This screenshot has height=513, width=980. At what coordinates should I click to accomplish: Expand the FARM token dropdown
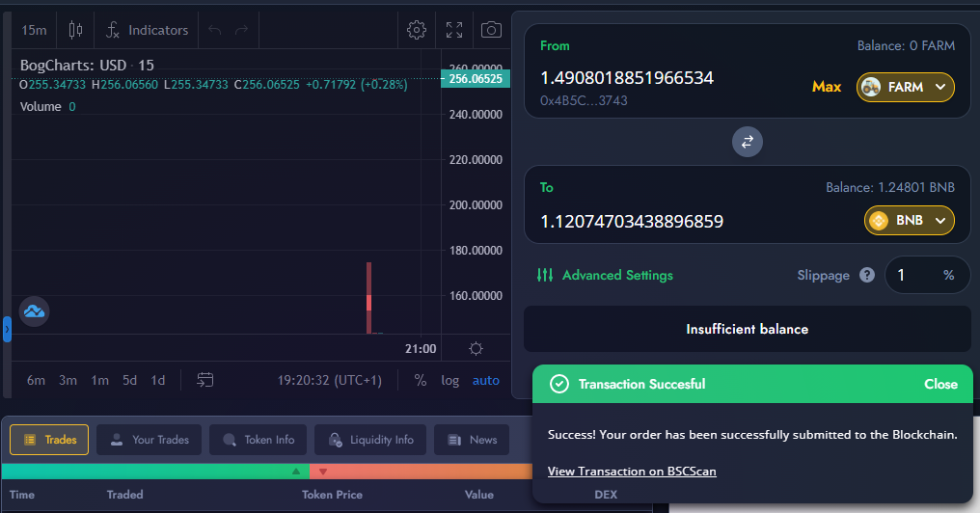(905, 87)
